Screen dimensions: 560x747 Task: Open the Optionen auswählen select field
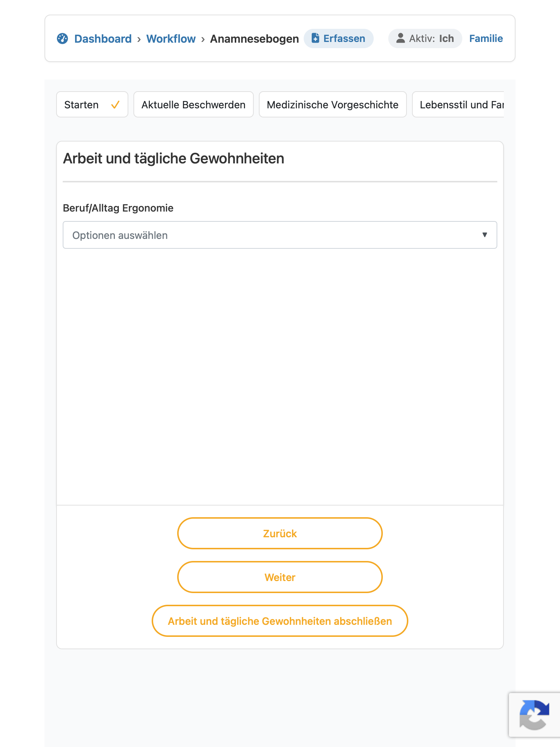[x=280, y=235]
